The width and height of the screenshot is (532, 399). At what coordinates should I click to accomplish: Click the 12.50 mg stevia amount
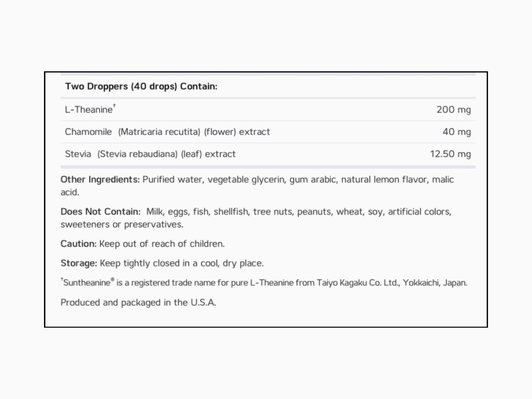coord(450,154)
